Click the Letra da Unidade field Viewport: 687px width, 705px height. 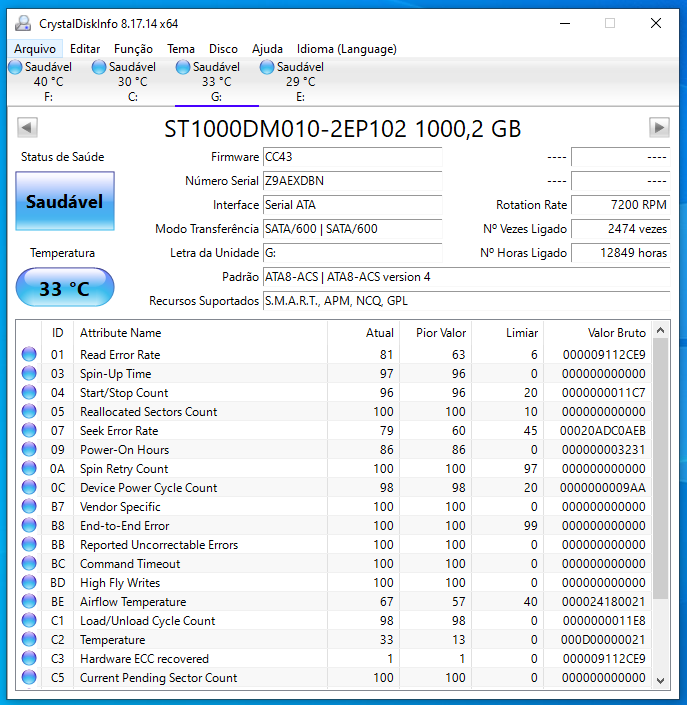pyautogui.click(x=352, y=253)
